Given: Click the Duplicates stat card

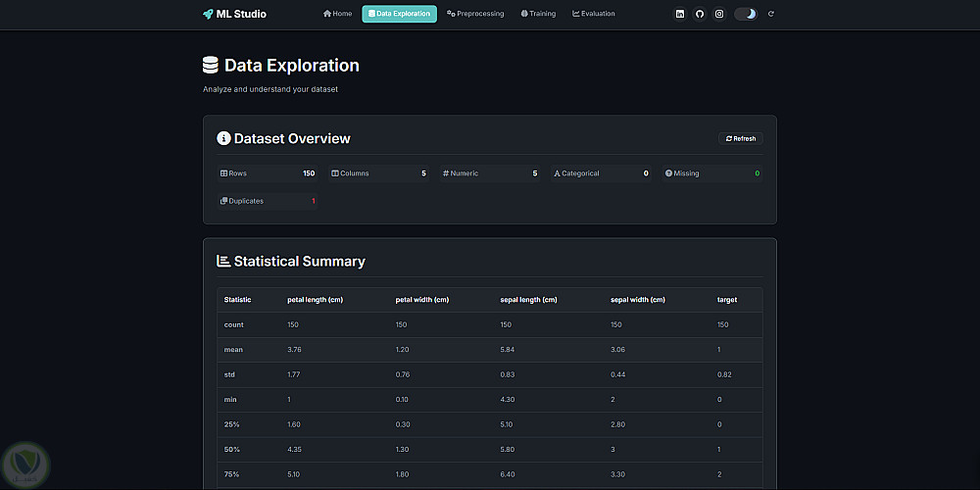Looking at the screenshot, I should coord(268,201).
